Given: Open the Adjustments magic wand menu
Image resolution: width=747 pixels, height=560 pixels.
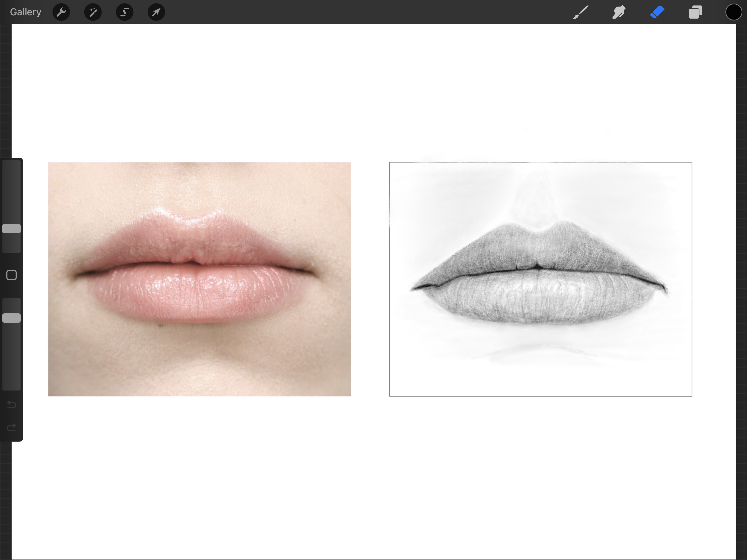Looking at the screenshot, I should pyautogui.click(x=93, y=12).
